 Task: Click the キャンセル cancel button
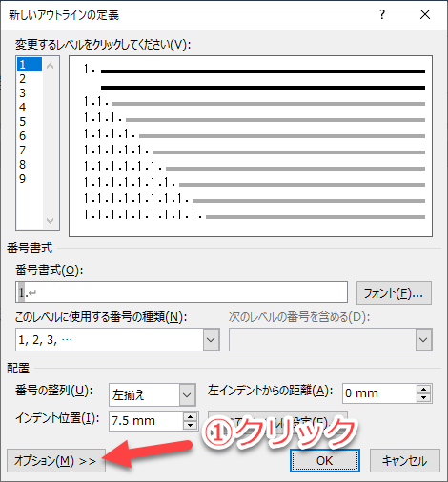pyautogui.click(x=405, y=460)
